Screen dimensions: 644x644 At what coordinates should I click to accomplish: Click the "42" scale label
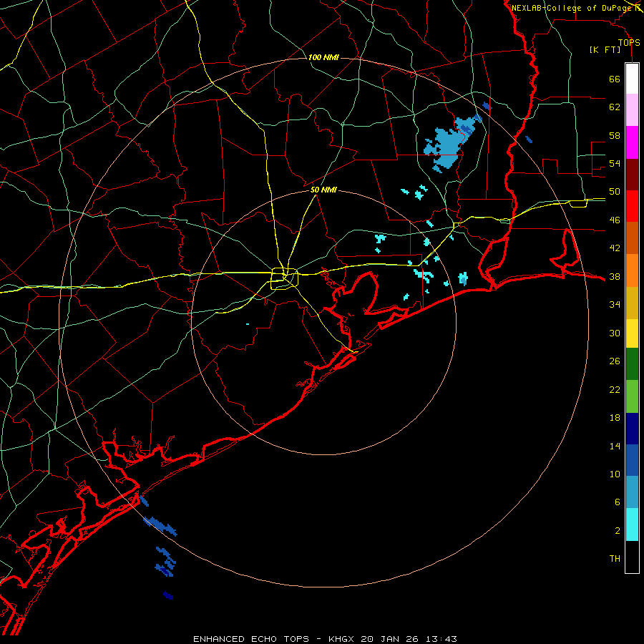[x=615, y=248]
